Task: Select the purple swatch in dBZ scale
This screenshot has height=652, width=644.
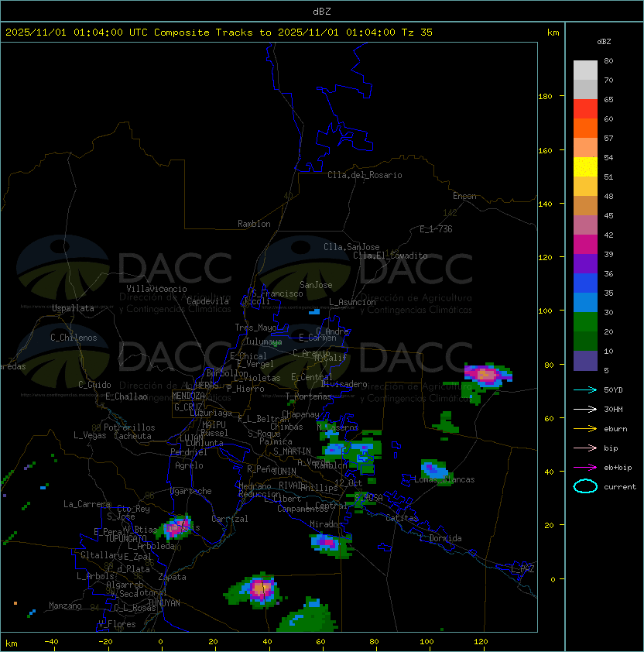Action: click(585, 263)
